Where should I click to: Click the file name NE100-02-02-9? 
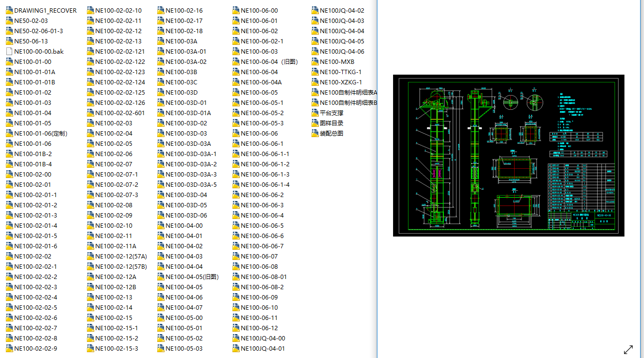click(x=36, y=348)
